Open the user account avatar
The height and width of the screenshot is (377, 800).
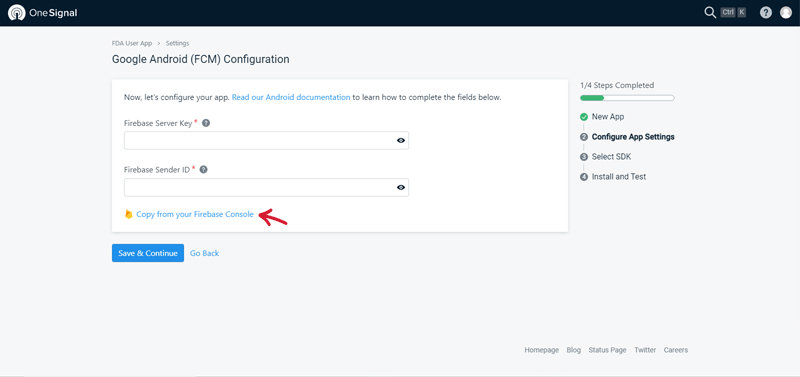click(x=786, y=13)
